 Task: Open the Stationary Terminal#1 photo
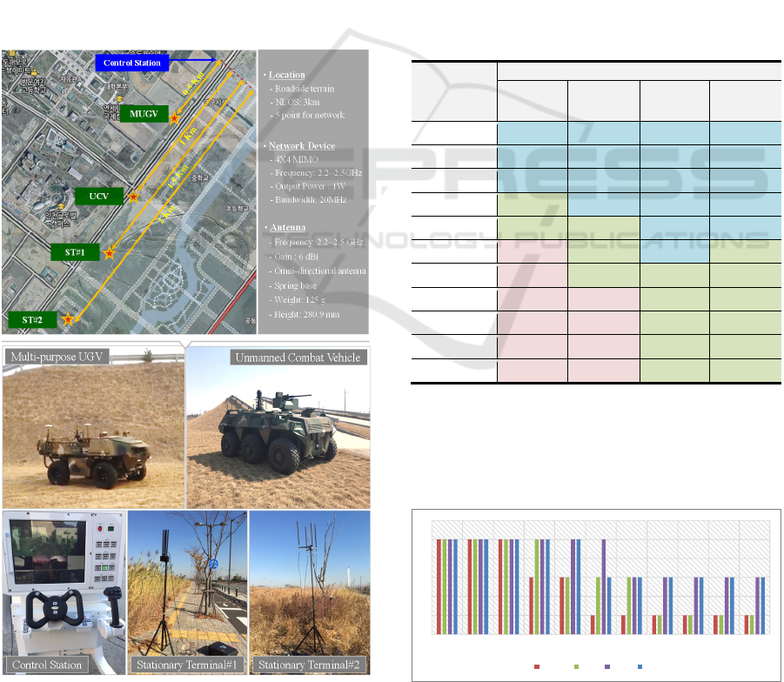(186, 592)
